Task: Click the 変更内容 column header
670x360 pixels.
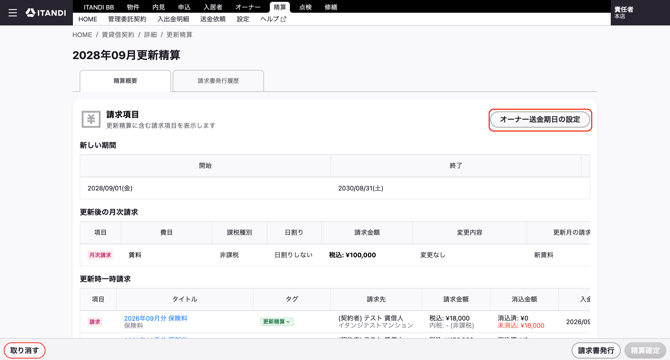Action: pos(470,233)
